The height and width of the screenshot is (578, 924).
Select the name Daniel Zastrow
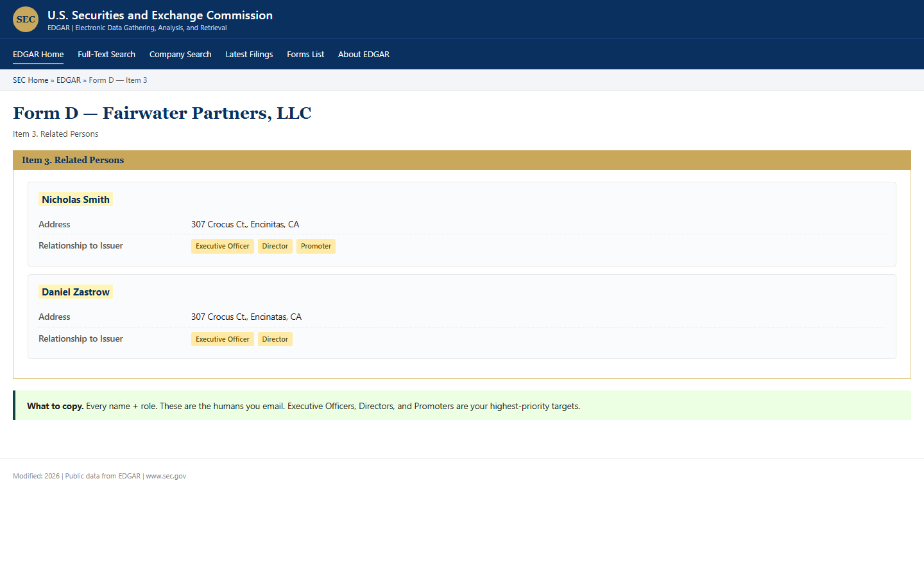click(x=76, y=292)
